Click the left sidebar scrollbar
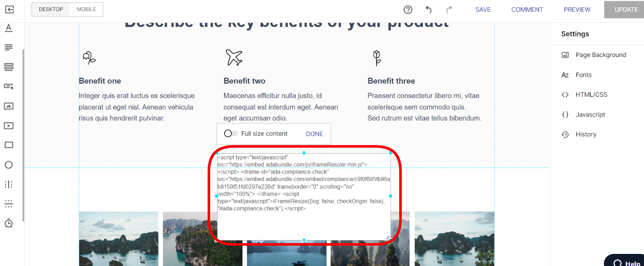Screen dimensions: 644x266 click(23, 136)
